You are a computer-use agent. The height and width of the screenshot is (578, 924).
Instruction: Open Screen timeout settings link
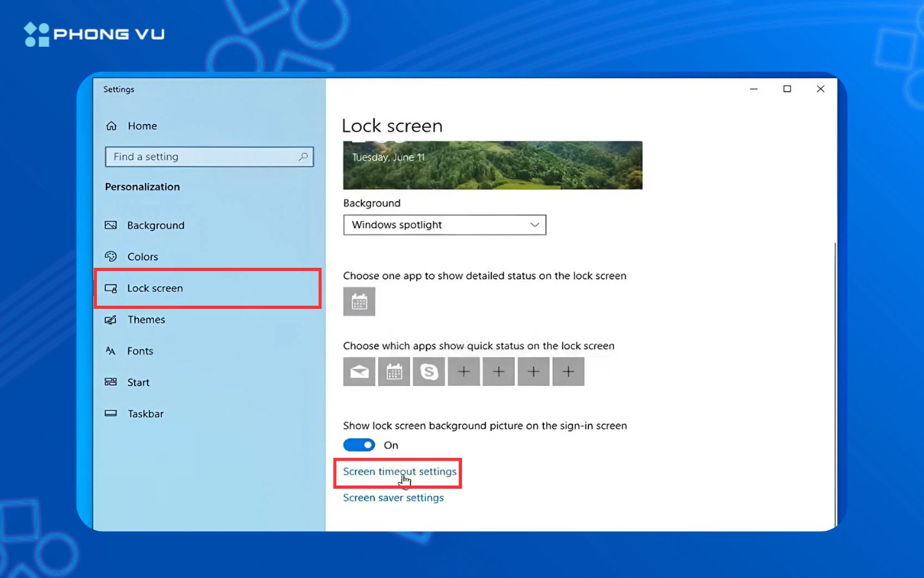tap(398, 471)
